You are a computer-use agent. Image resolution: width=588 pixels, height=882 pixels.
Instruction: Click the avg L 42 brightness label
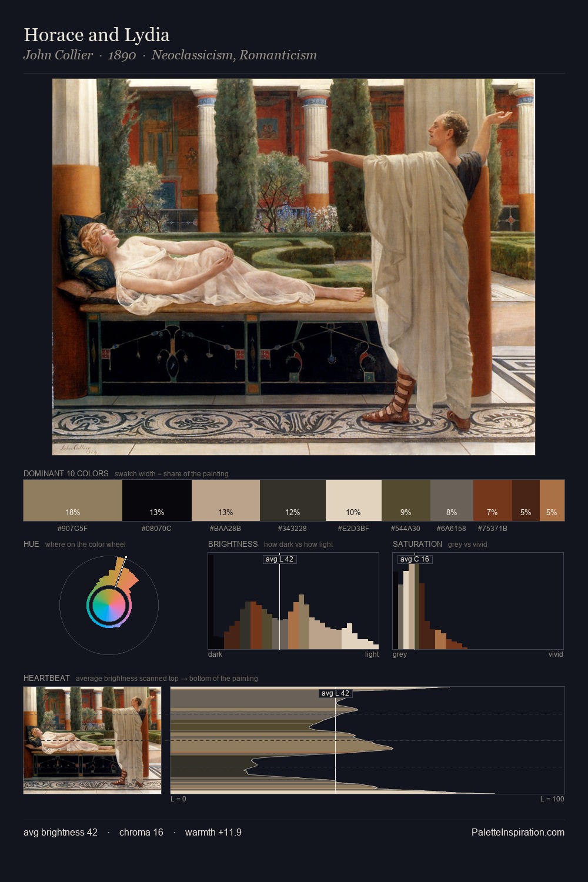[x=279, y=559]
